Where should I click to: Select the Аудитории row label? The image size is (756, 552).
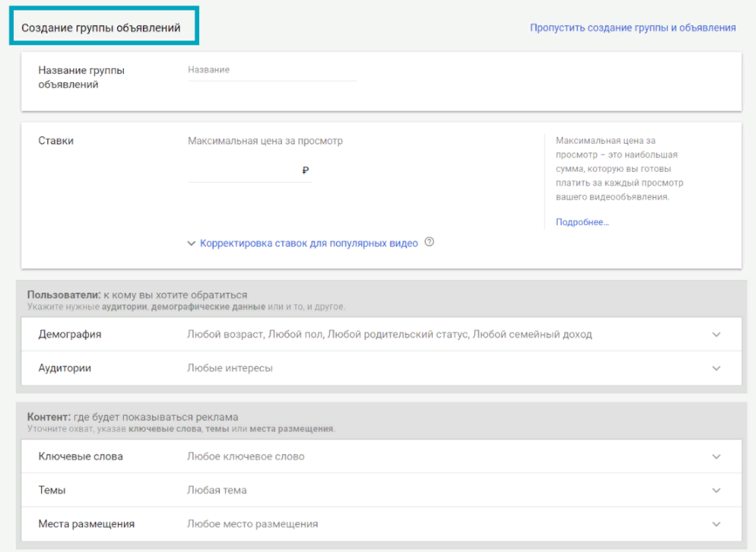[x=65, y=368]
